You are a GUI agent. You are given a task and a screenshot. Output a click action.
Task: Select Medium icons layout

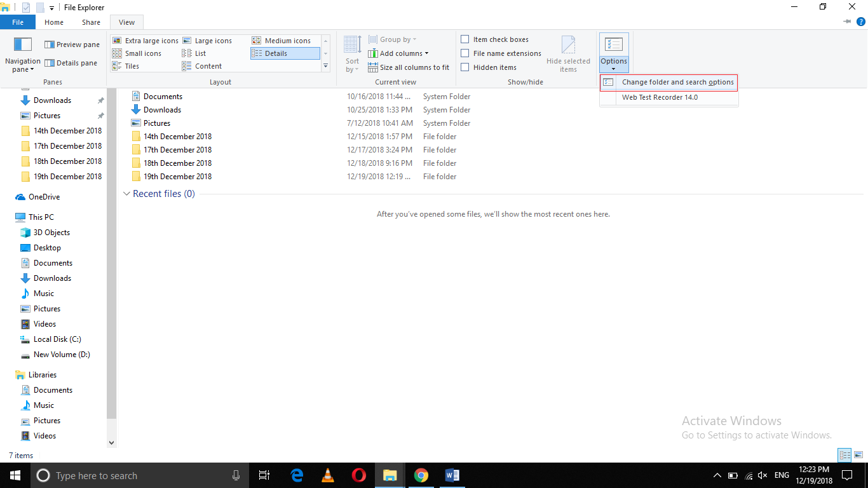click(281, 41)
